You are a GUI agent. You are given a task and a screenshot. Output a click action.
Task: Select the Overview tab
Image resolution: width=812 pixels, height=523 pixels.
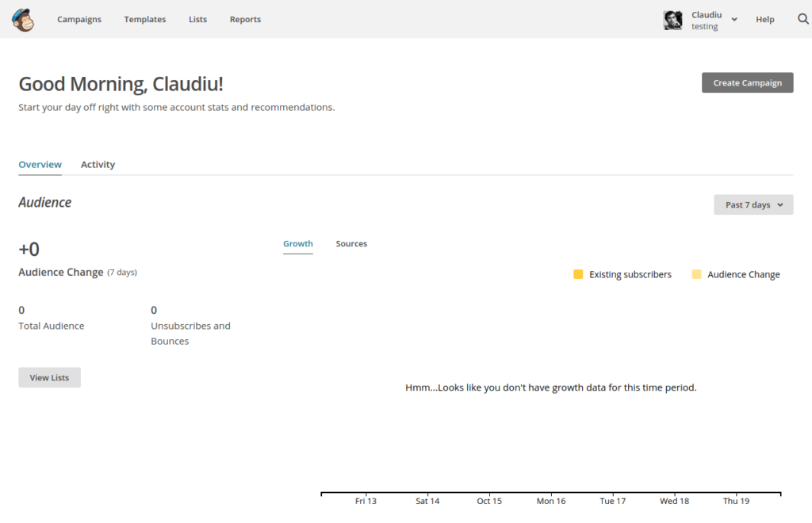click(x=40, y=164)
